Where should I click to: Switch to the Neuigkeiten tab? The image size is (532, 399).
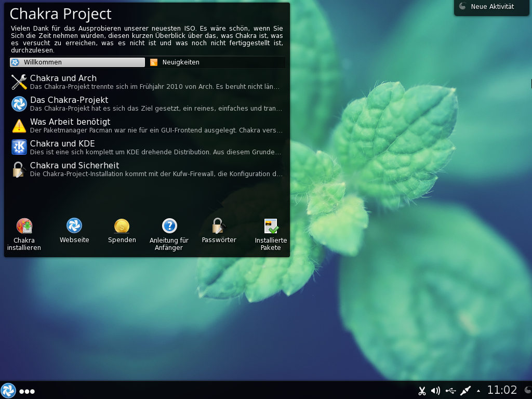(x=216, y=62)
